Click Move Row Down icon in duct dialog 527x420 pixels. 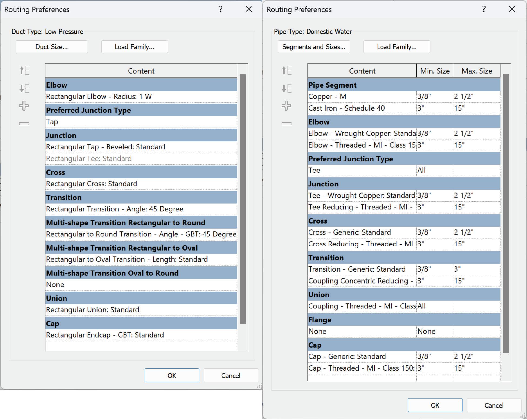pyautogui.click(x=24, y=88)
